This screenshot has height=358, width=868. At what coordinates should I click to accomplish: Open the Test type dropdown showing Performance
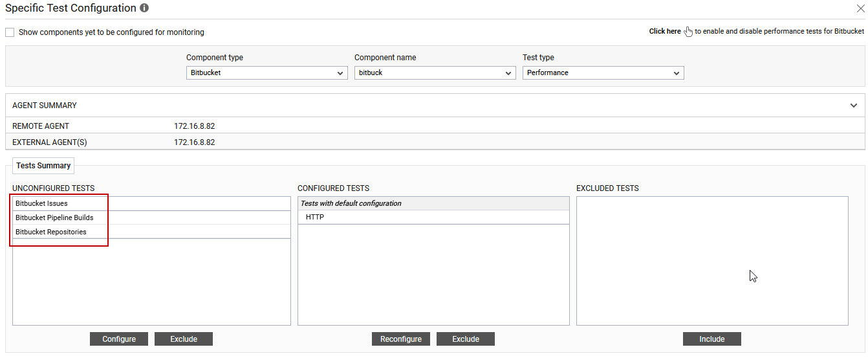(x=603, y=73)
